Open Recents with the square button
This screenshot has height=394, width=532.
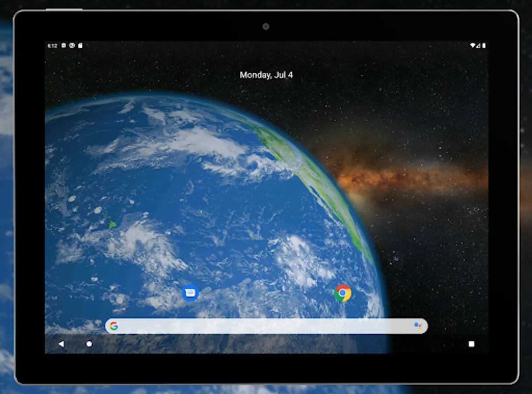471,344
